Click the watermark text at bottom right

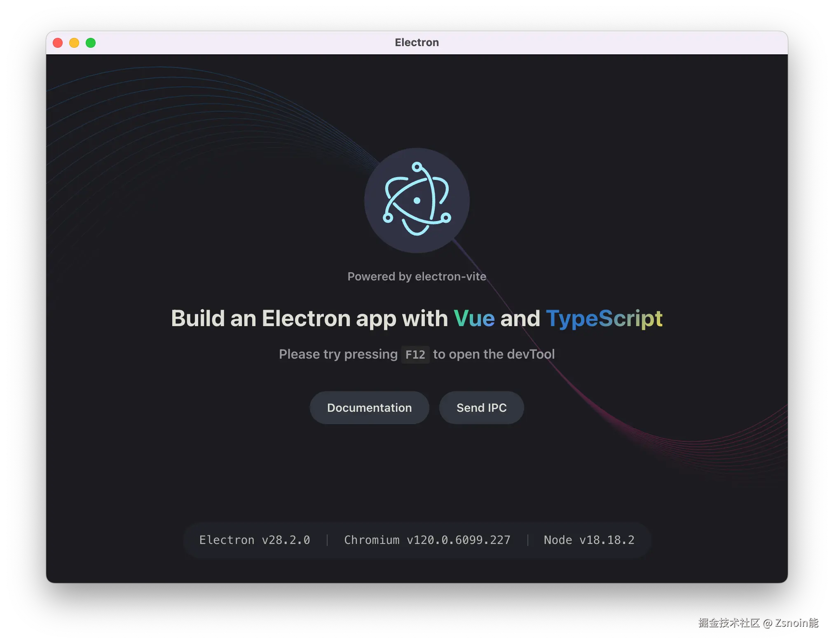pyautogui.click(x=757, y=622)
